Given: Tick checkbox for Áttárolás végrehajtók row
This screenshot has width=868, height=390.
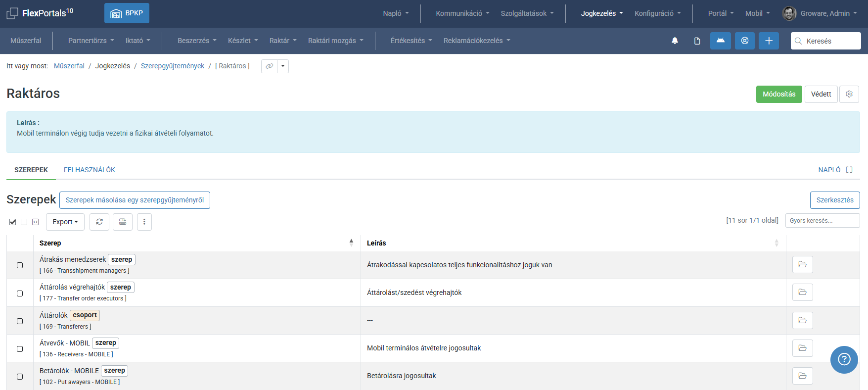Looking at the screenshot, I should (20, 293).
